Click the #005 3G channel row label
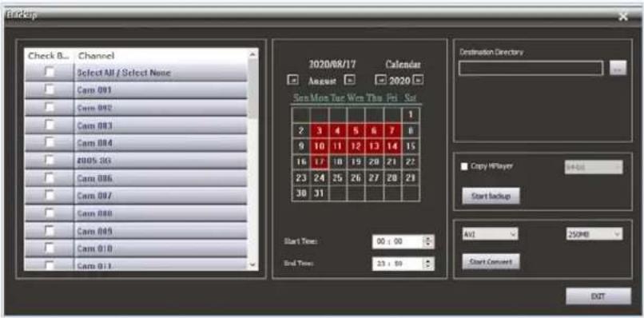The image size is (644, 318). pyautogui.click(x=94, y=161)
